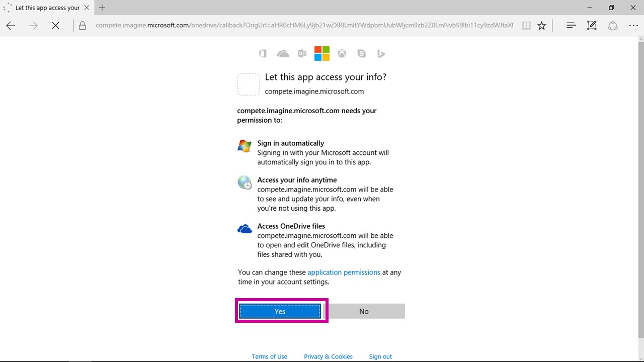Click the globe clock access icon

coord(245,183)
